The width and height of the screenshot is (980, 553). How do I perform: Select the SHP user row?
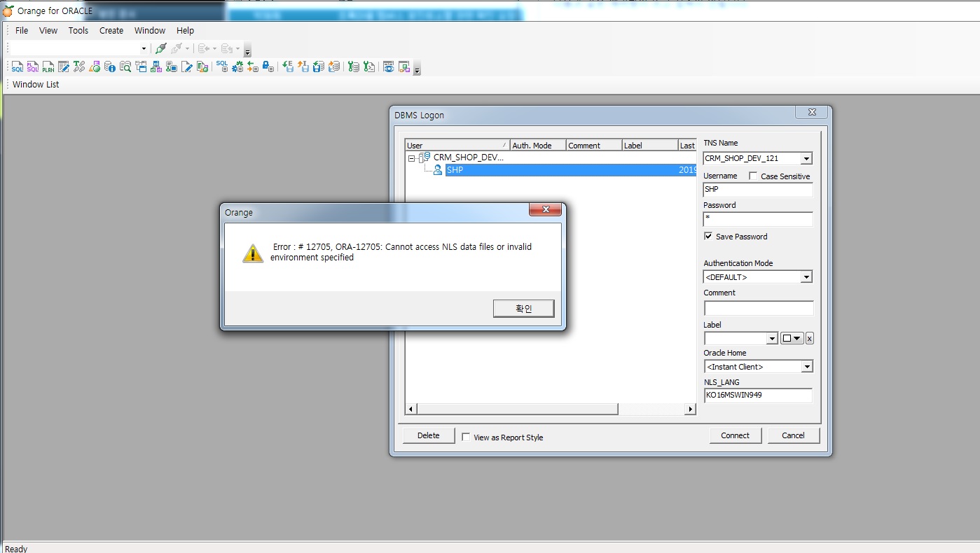coord(571,170)
